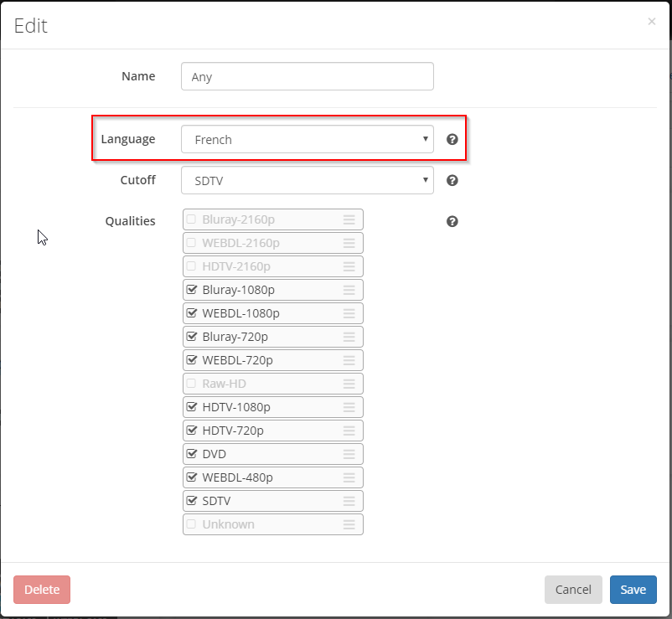Viewport: 672px width, 619px height.
Task: Click the Qualities help question mark icon
Action: (452, 221)
